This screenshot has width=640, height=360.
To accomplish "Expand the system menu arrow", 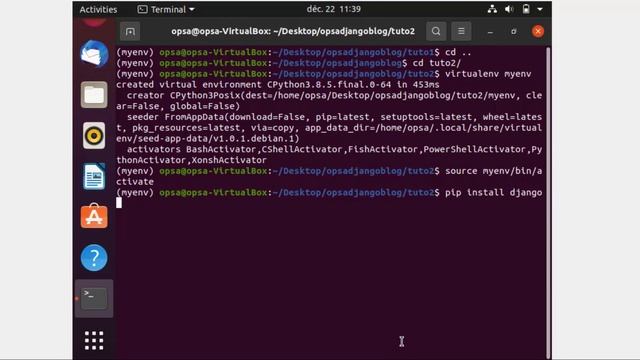I will [540, 9].
